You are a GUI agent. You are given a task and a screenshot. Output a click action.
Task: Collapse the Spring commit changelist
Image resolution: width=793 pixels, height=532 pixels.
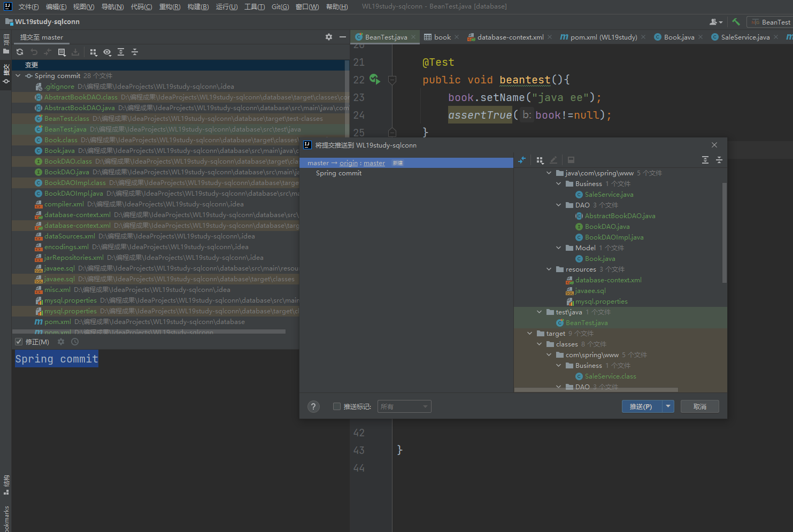point(18,75)
